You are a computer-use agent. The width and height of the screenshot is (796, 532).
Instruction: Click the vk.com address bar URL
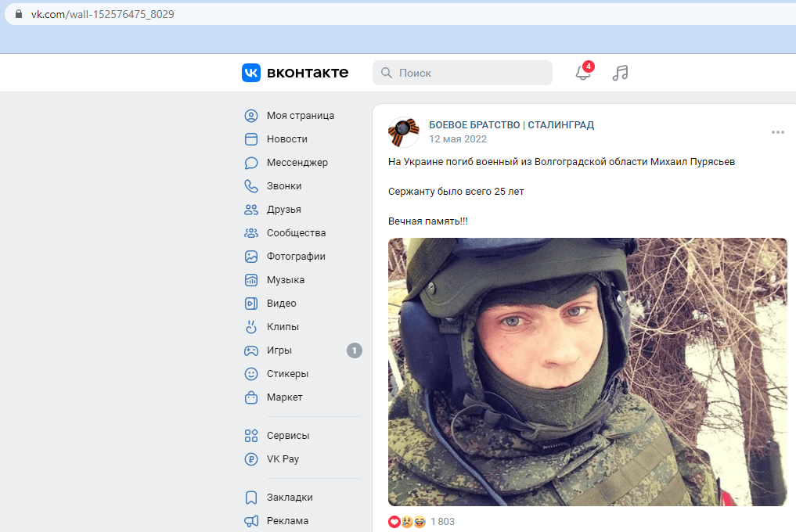click(x=103, y=14)
